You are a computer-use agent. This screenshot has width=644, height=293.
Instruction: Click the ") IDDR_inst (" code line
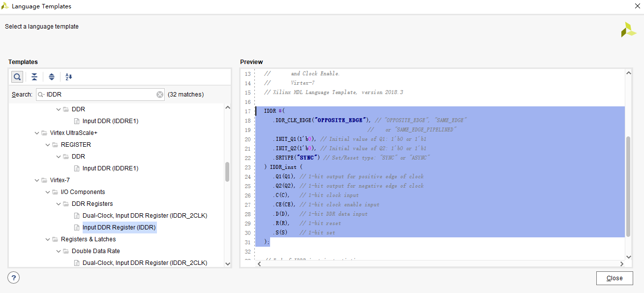click(283, 167)
